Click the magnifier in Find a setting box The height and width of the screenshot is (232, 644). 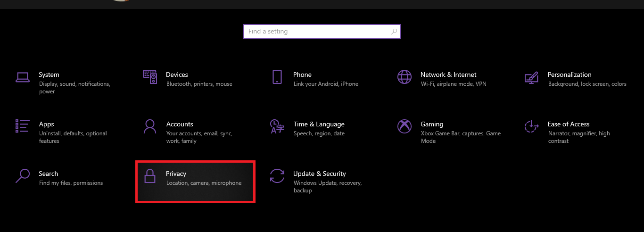point(394,32)
